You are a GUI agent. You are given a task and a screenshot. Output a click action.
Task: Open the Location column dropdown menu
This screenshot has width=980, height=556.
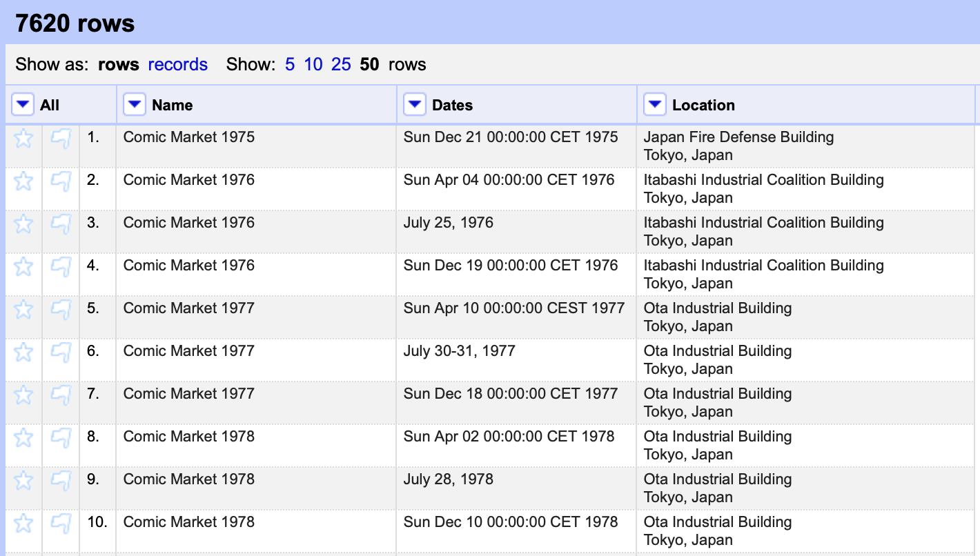(654, 105)
